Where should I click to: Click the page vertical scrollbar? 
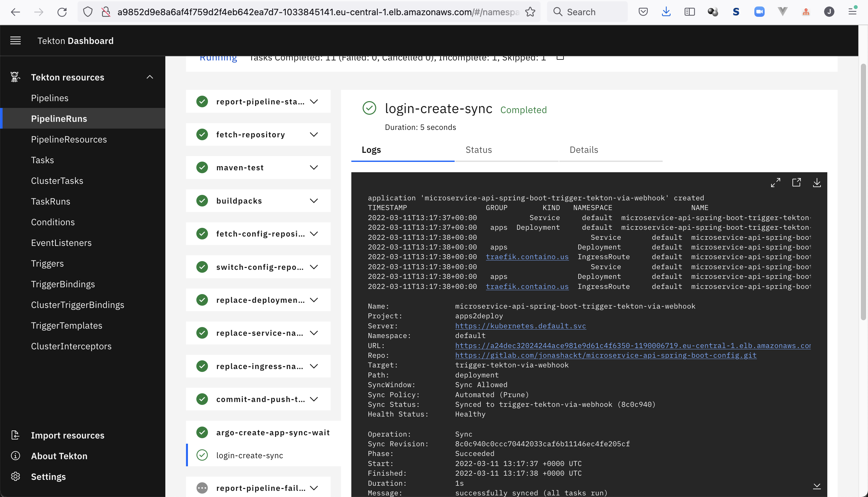863,191
